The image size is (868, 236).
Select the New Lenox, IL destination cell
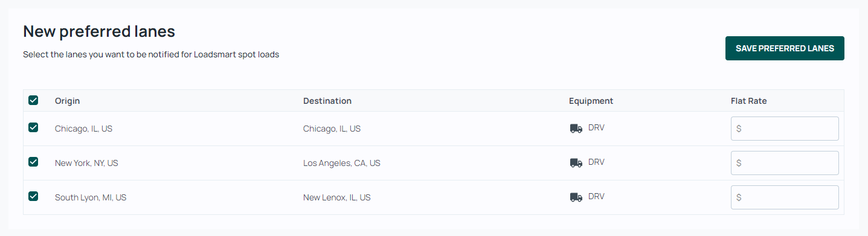(337, 197)
